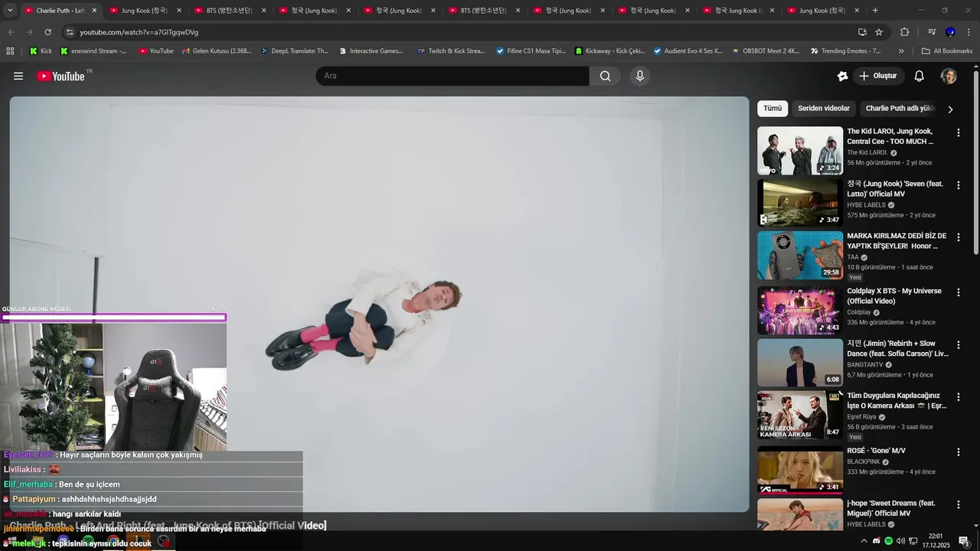Open options for Jimin Rebirth video
Screen dimensions: 980x551
958,345
